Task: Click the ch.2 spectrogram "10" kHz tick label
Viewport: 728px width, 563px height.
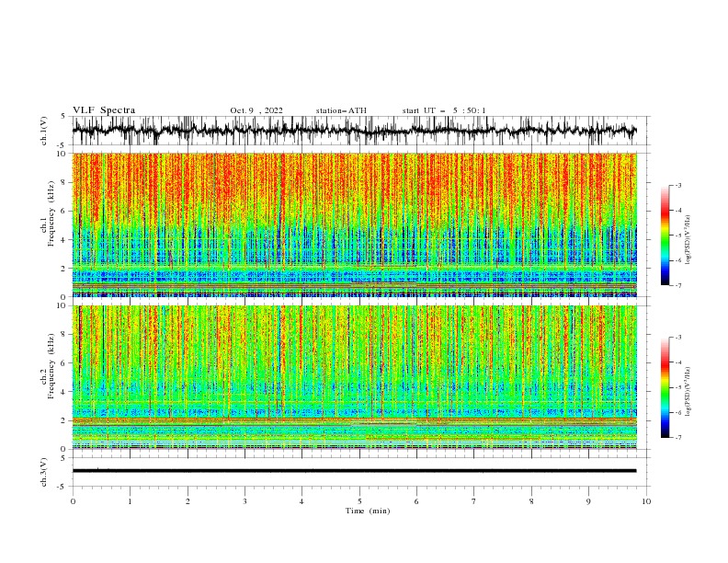Action: coord(62,305)
